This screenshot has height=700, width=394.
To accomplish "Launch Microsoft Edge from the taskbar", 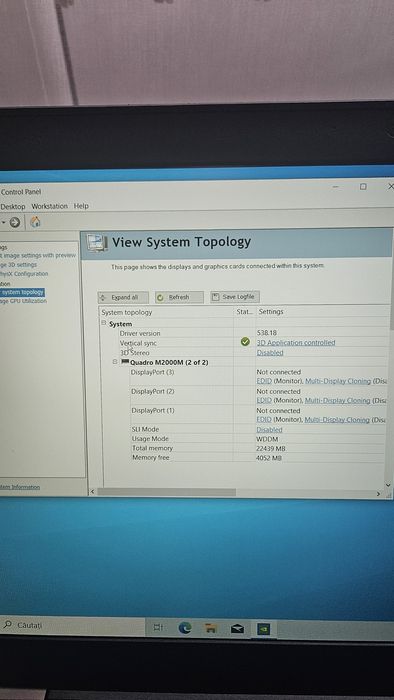I will pyautogui.click(x=185, y=628).
